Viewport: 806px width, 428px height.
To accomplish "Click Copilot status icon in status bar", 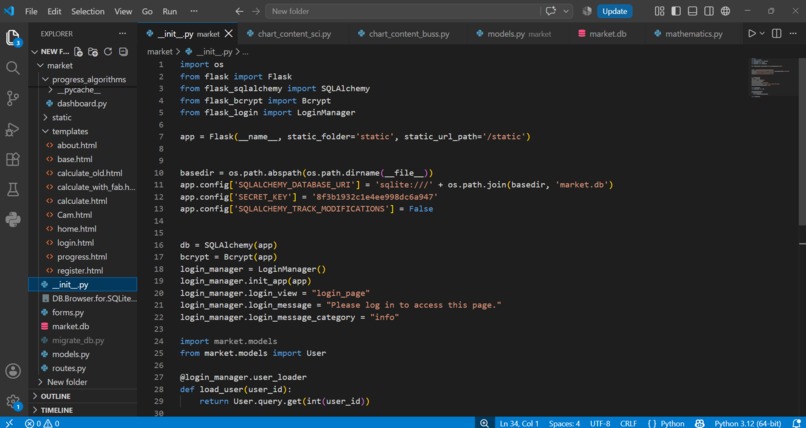I will (700, 423).
